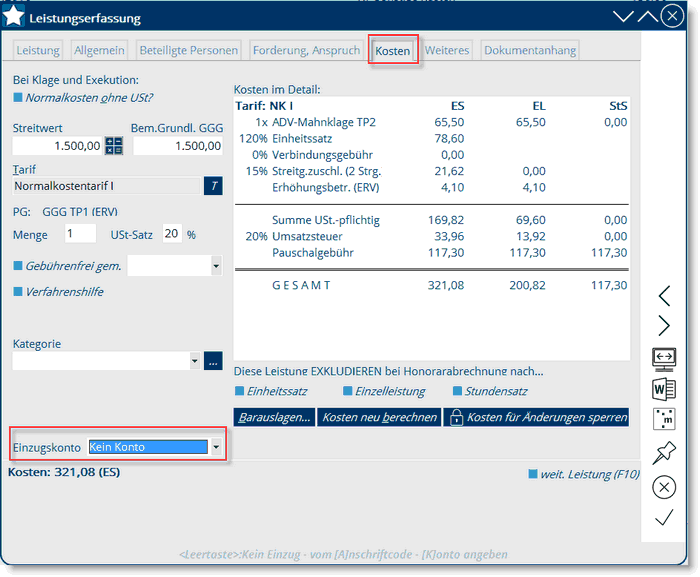
Task: Click the pin icon in the sidebar
Action: [x=664, y=452]
